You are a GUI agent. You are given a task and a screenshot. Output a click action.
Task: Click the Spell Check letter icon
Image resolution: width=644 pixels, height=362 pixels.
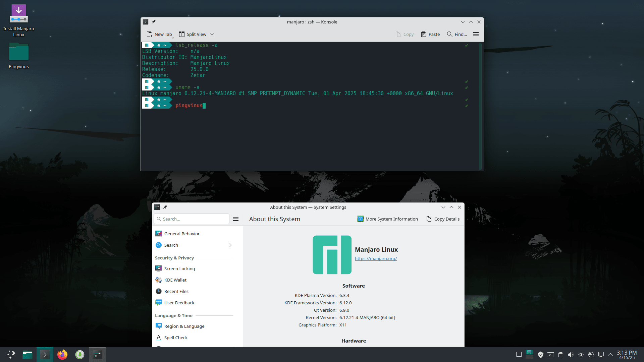pos(159,338)
